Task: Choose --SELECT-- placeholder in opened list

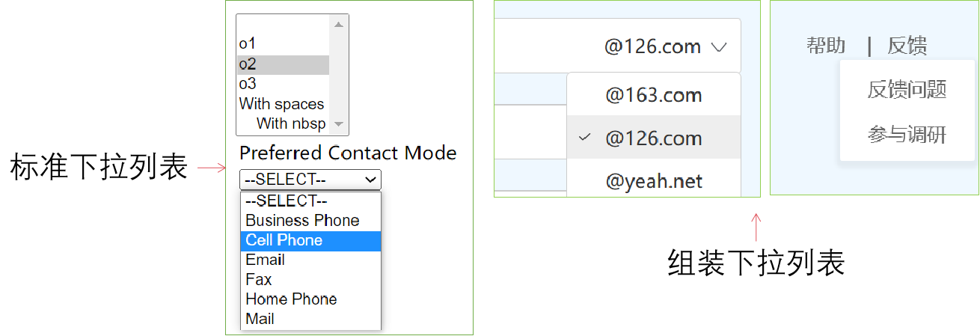Action: [x=287, y=201]
